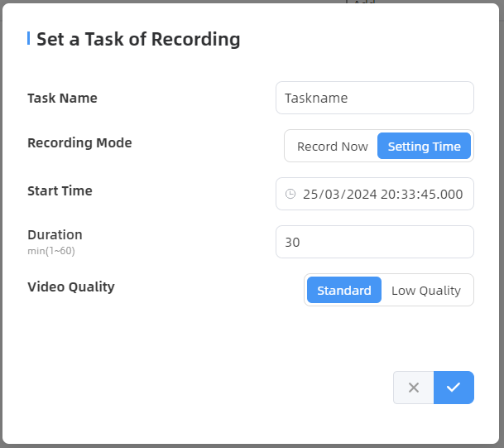Confirm the recording task with checkmark button

tap(454, 388)
